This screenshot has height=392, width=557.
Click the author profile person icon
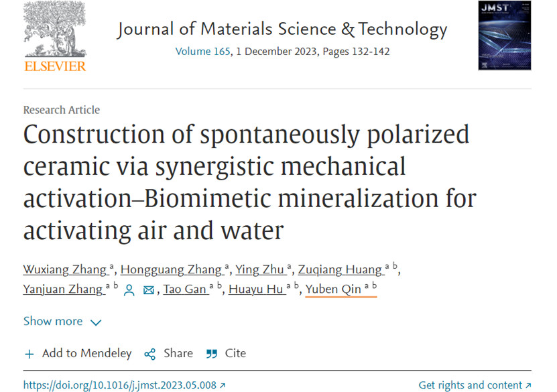[x=129, y=290]
